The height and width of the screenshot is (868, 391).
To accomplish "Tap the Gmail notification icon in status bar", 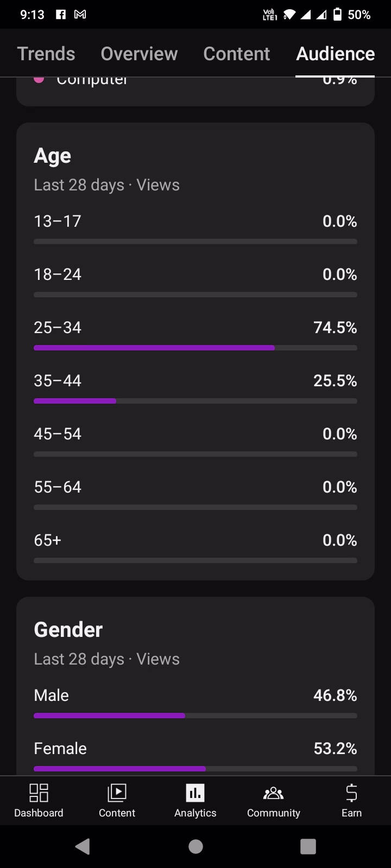I will point(80,15).
